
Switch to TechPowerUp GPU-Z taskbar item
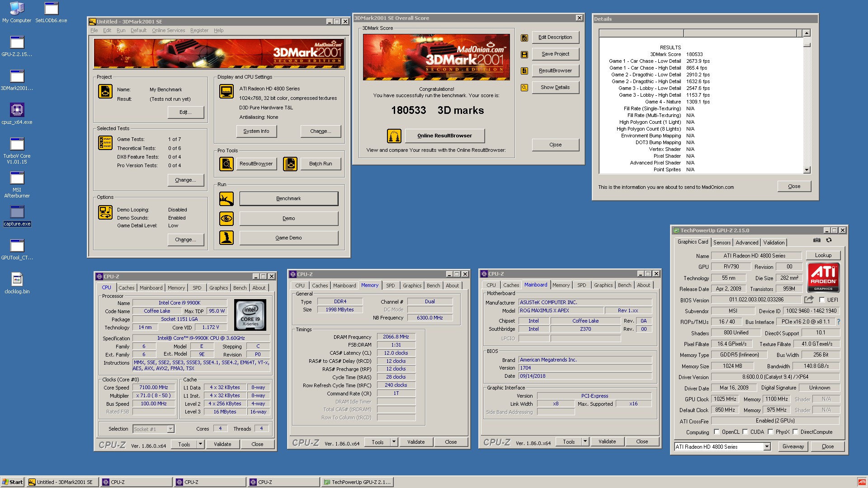pos(357,482)
